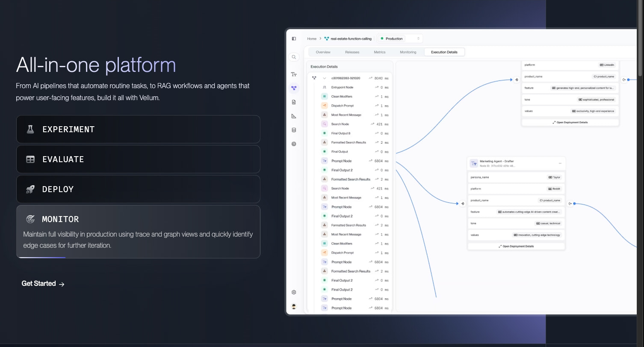Click the progress bar under the Monitor description
Image resolution: width=644 pixels, height=347 pixels.
point(41,258)
